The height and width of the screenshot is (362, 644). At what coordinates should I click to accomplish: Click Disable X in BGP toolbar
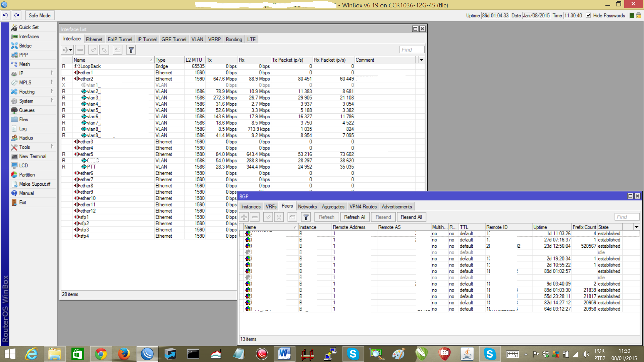279,217
